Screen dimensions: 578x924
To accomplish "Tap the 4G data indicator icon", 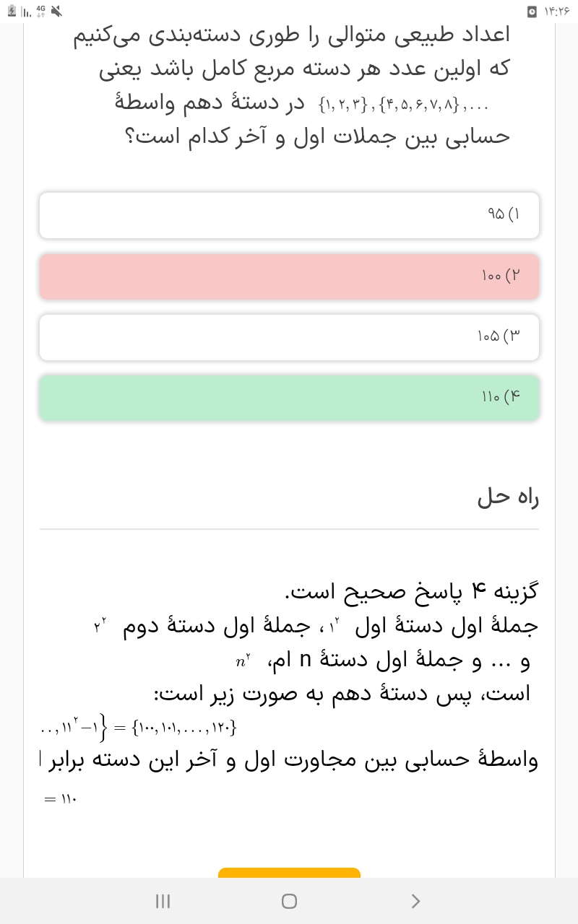I will [40, 12].
